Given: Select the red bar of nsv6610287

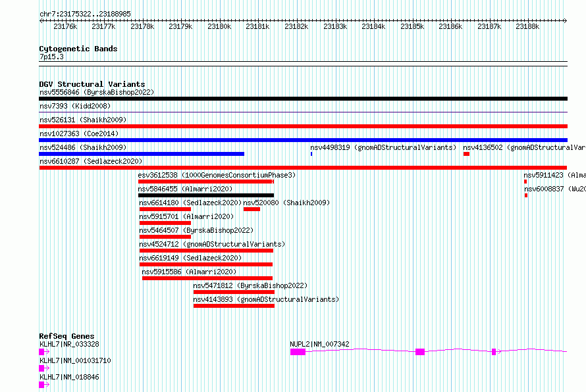Looking at the screenshot, I should pos(303,168).
